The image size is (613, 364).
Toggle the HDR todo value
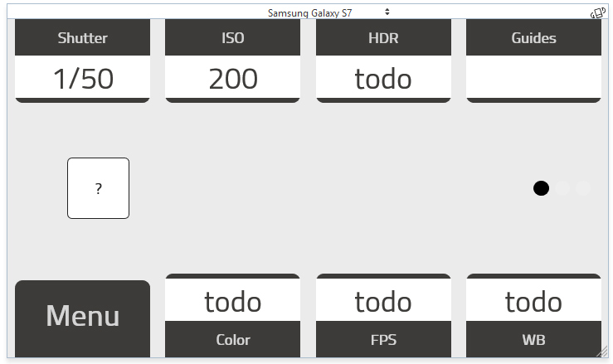(383, 79)
